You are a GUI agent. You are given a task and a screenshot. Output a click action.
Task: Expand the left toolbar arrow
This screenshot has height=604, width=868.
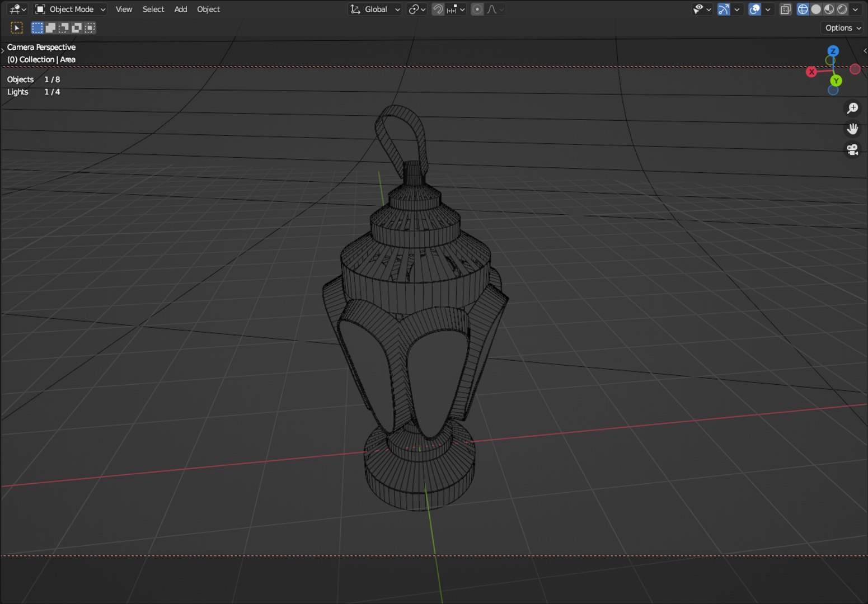click(3, 50)
